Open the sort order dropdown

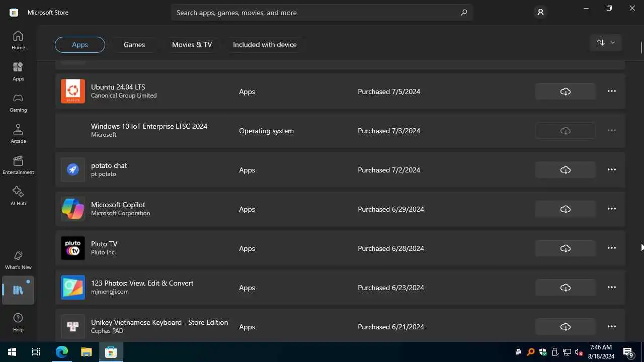(606, 43)
